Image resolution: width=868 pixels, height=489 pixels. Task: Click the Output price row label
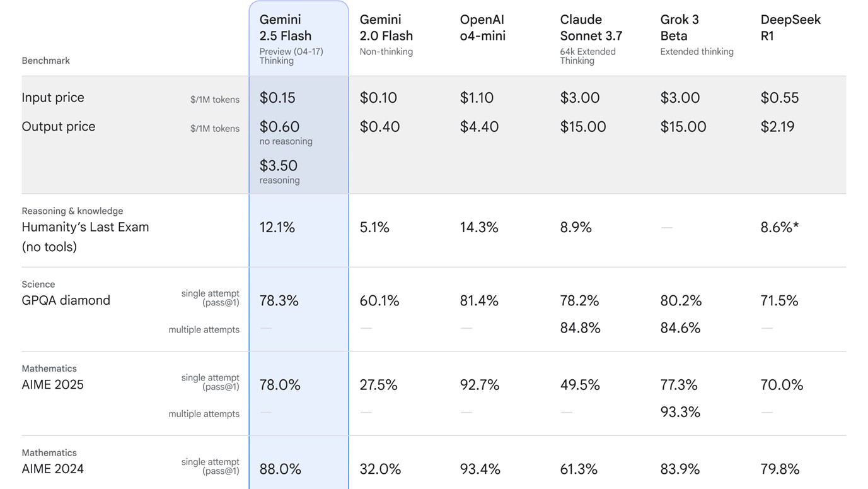(59, 127)
